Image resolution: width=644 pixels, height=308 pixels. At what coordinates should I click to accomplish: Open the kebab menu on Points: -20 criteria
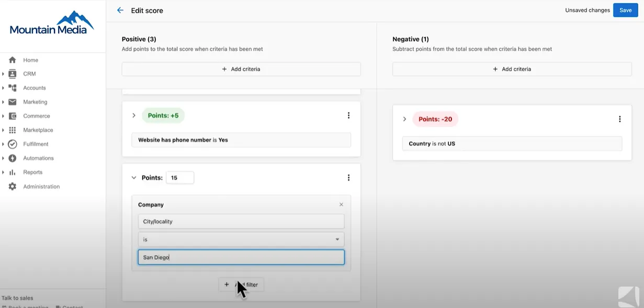[x=619, y=119]
